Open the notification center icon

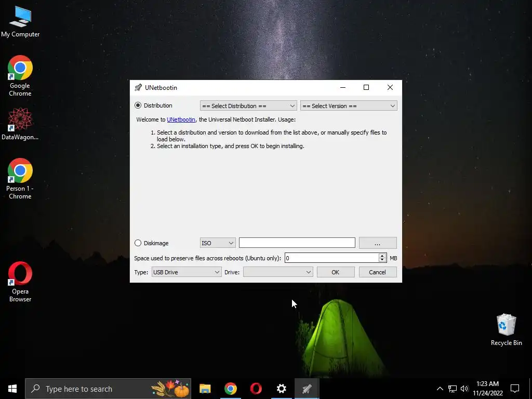tap(515, 389)
